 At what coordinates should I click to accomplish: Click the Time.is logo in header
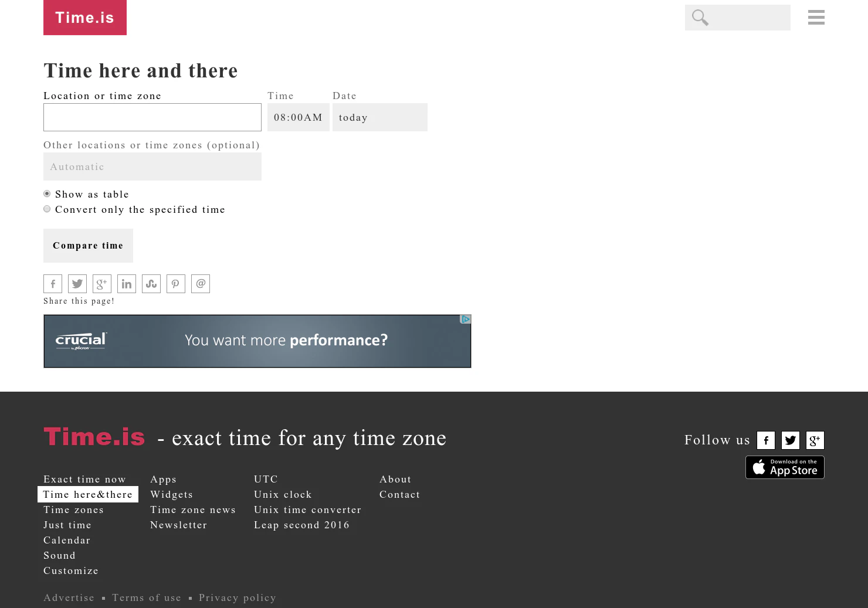point(85,18)
